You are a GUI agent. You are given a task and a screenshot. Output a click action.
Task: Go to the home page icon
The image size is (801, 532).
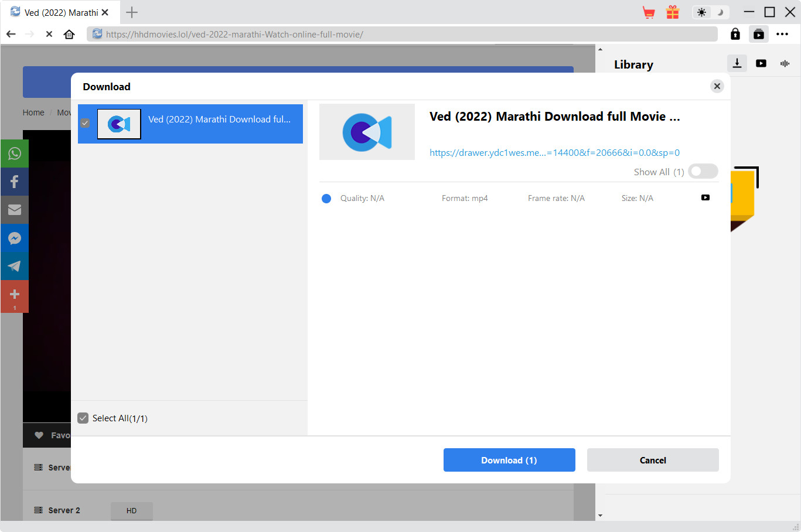tap(69, 34)
